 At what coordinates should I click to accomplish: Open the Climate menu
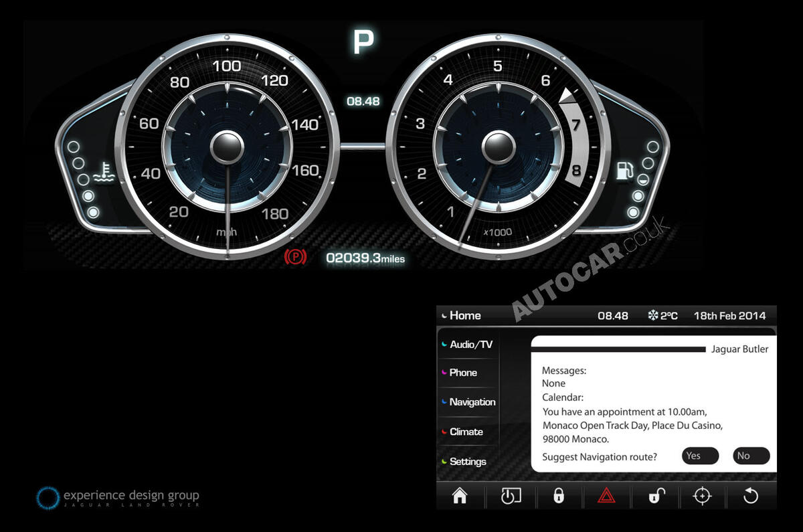pyautogui.click(x=466, y=432)
